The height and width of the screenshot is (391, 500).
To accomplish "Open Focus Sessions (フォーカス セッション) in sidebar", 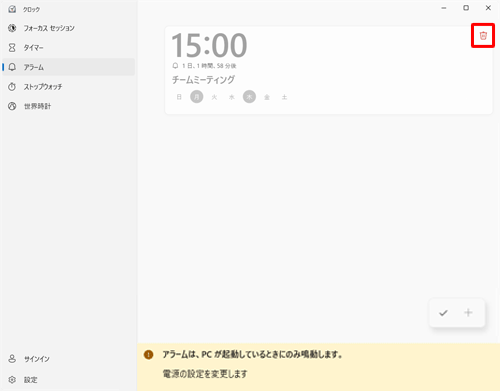I will point(68,28).
